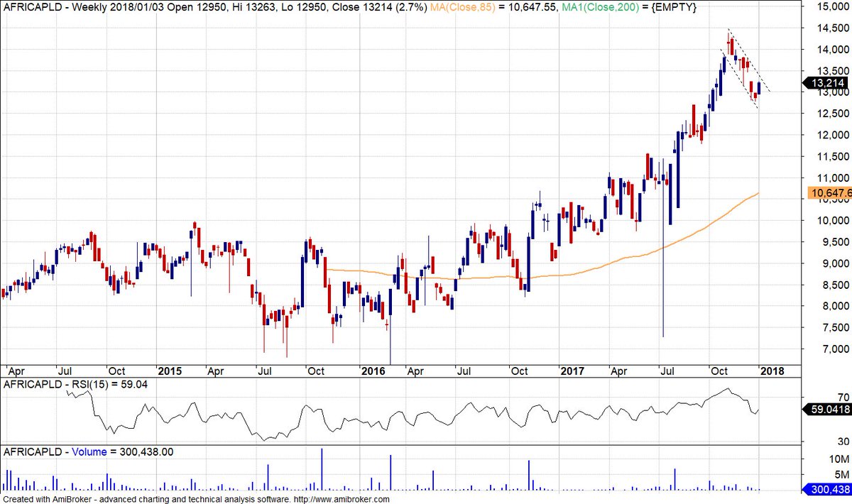Click the blue 300,438 volume badge
The height and width of the screenshot is (504, 852).
pos(826,489)
